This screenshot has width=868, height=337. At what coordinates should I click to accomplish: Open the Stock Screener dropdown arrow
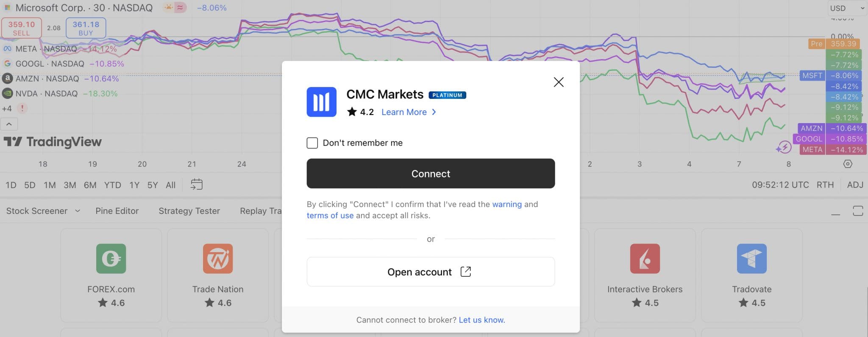[x=78, y=211]
